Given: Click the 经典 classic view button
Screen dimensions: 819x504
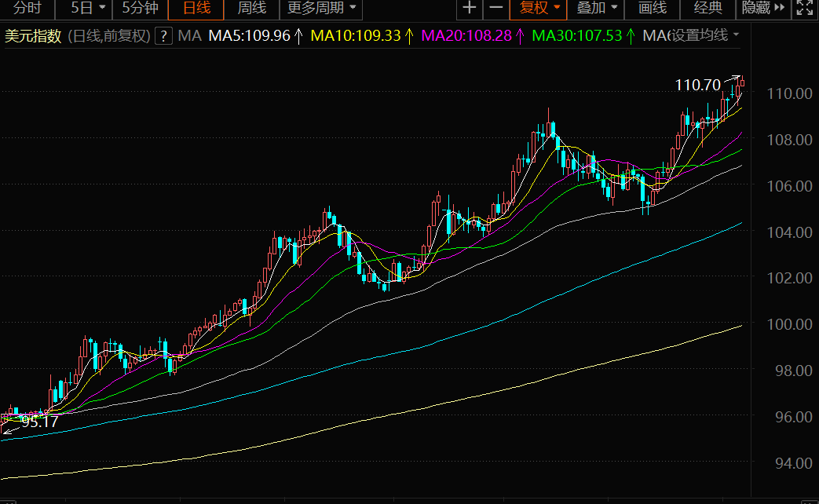Looking at the screenshot, I should (x=708, y=9).
